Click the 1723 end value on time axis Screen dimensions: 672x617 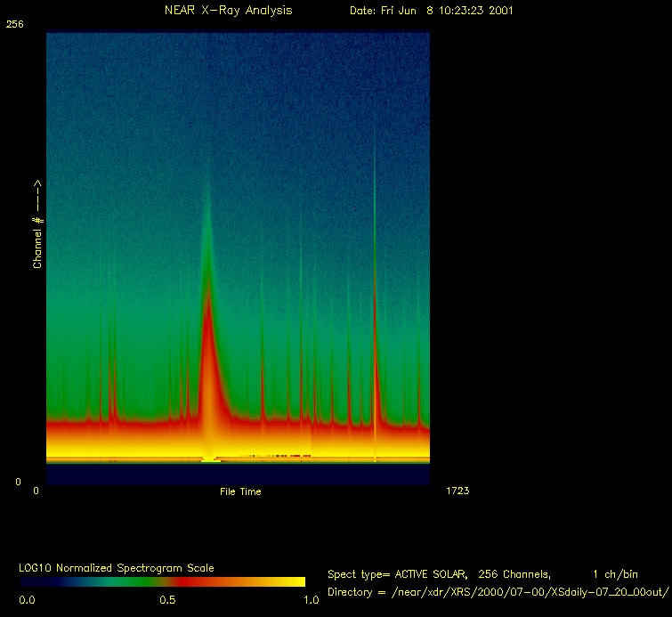point(455,491)
